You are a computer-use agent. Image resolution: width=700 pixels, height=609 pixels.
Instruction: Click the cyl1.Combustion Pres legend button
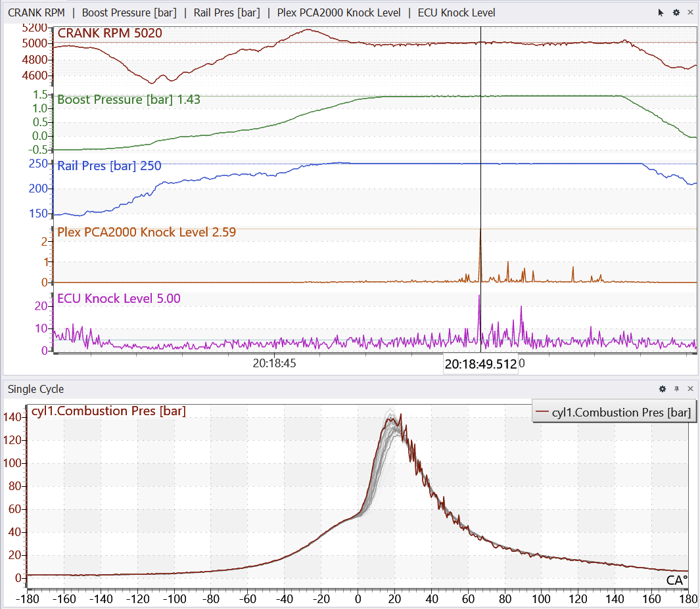point(614,413)
